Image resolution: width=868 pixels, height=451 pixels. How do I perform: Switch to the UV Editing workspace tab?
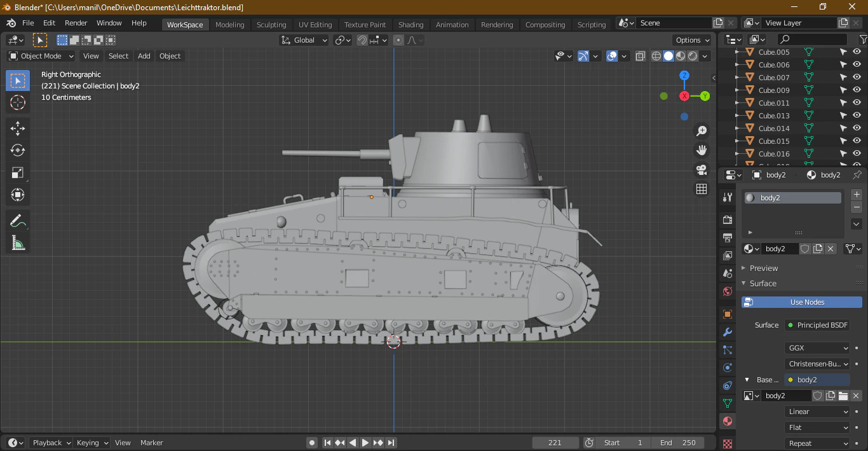[x=315, y=25]
